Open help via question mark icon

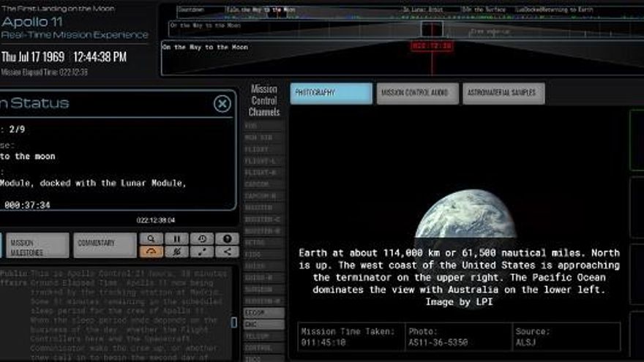pyautogui.click(x=227, y=238)
